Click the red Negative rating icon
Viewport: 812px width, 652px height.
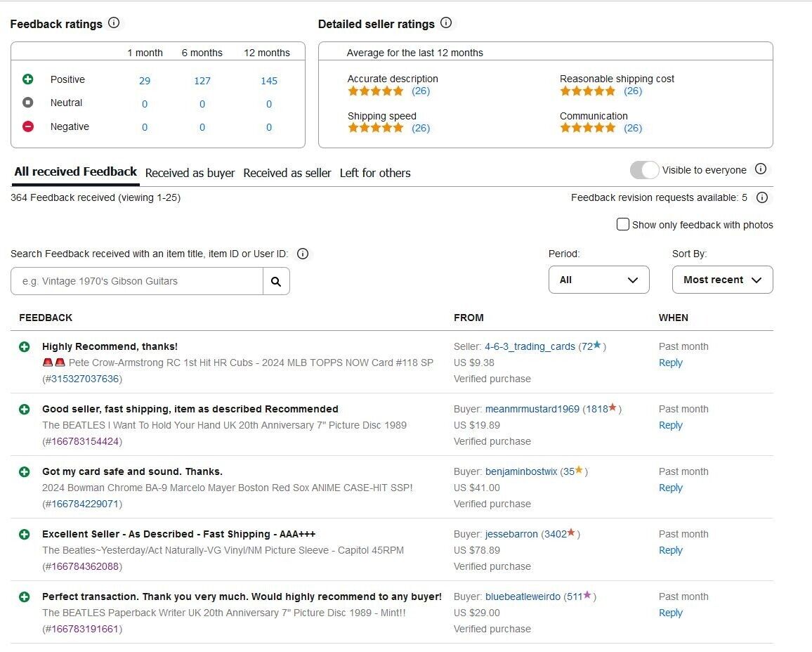(28, 126)
